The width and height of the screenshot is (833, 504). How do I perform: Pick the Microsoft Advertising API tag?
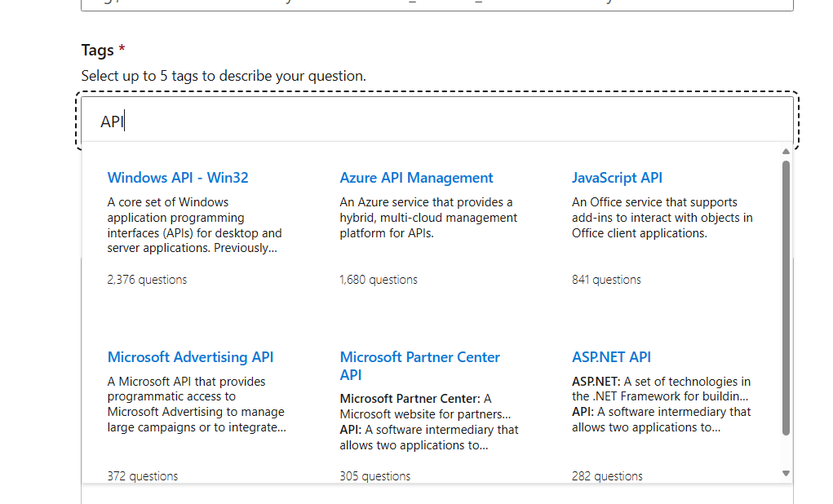click(190, 357)
